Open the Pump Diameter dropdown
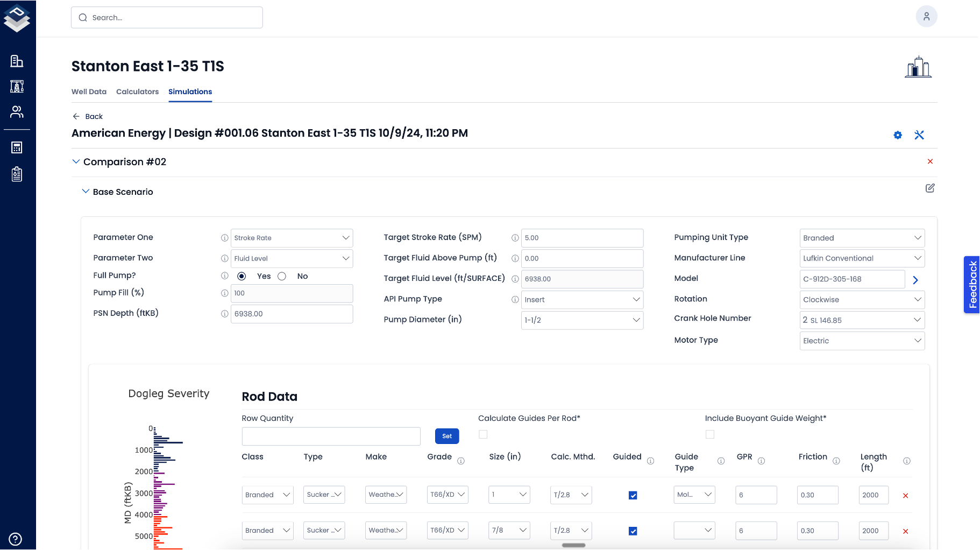Viewport: 980px width, 550px height. click(x=582, y=320)
